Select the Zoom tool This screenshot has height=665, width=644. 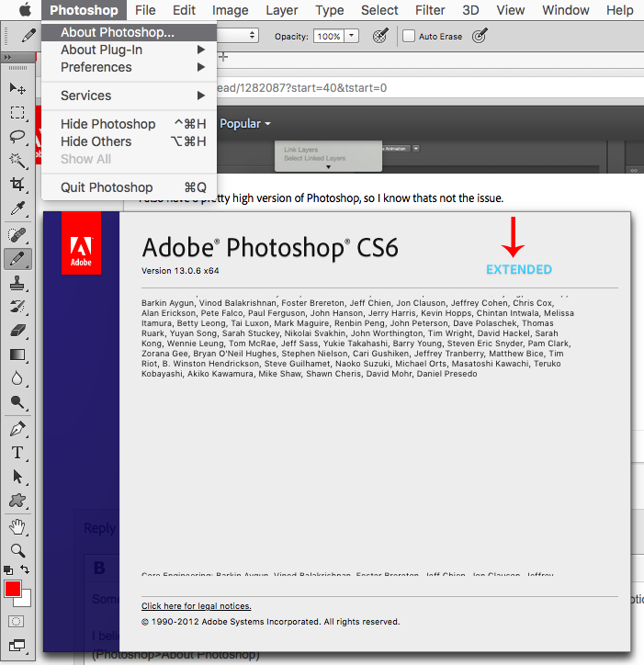(17, 550)
